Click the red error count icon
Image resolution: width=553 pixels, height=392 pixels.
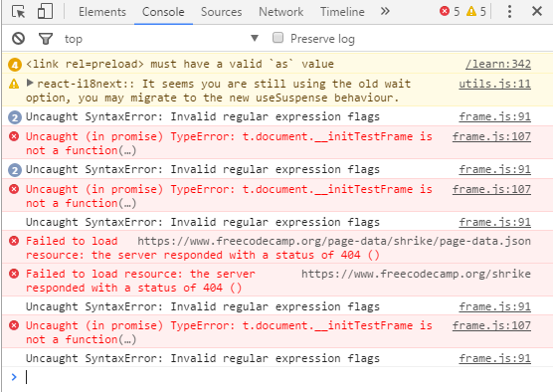tap(445, 11)
